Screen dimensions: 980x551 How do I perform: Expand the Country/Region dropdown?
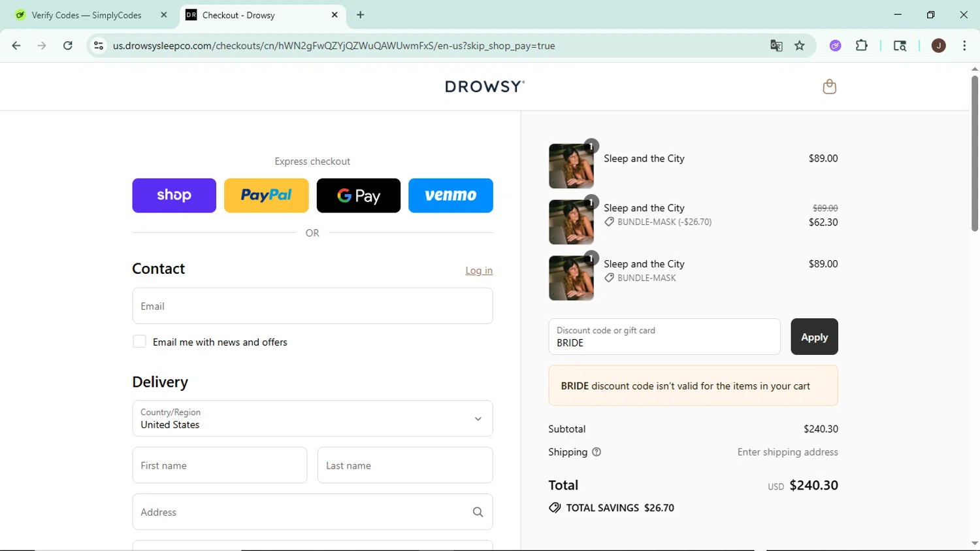pos(312,418)
